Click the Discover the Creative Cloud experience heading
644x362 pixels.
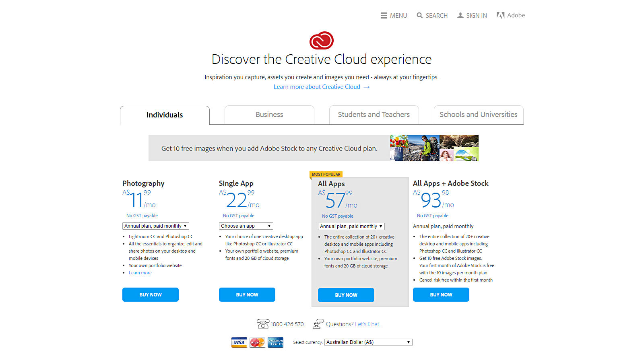[322, 60]
